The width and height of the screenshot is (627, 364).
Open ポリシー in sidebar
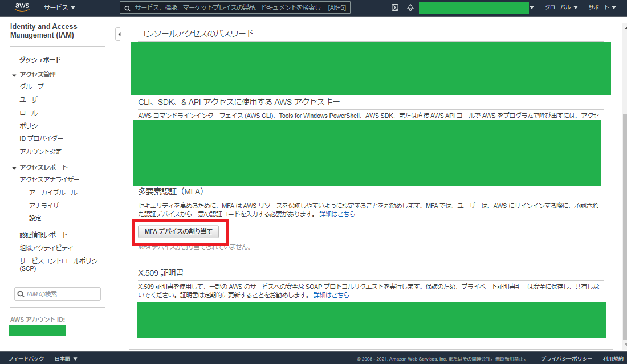point(31,125)
